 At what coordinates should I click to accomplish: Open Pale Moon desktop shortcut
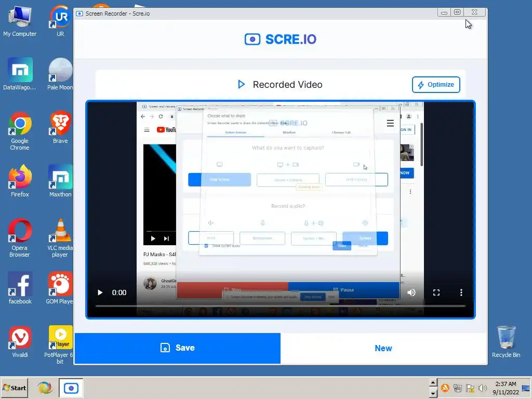tap(60, 74)
